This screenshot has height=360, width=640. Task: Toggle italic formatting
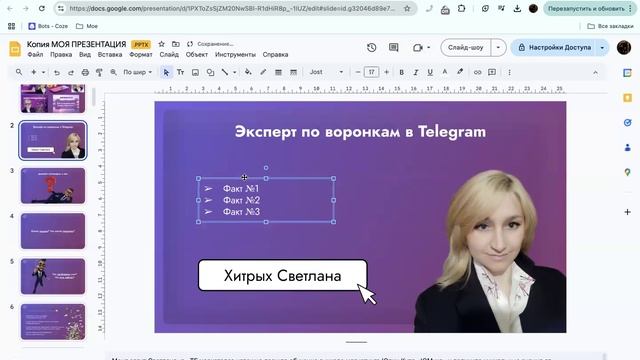tap(416, 72)
